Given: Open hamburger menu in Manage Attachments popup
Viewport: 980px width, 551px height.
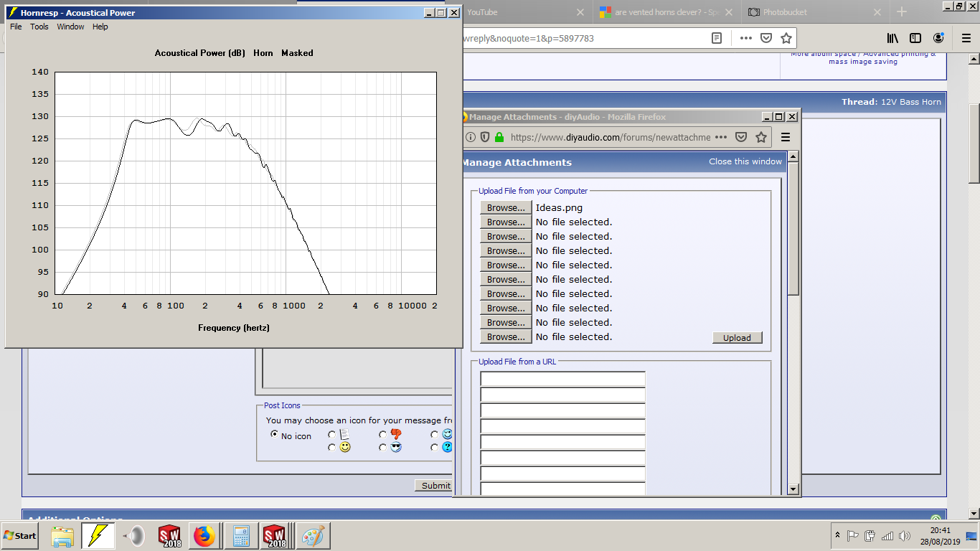Looking at the screenshot, I should [786, 137].
